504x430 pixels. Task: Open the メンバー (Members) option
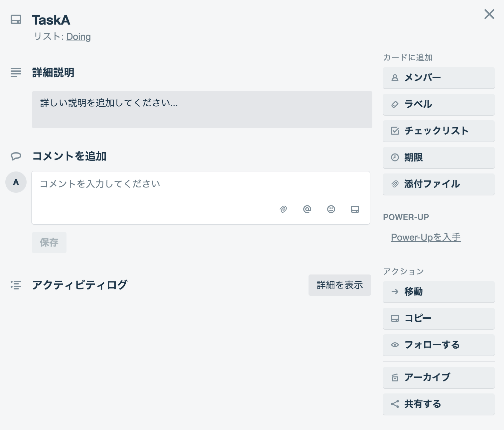pyautogui.click(x=439, y=78)
